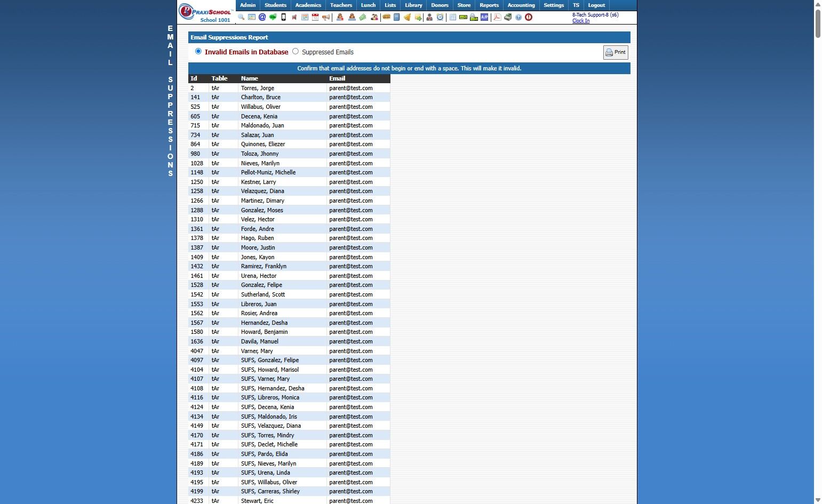Open the calendar icon in toolbar
This screenshot has width=822, height=504.
click(315, 17)
